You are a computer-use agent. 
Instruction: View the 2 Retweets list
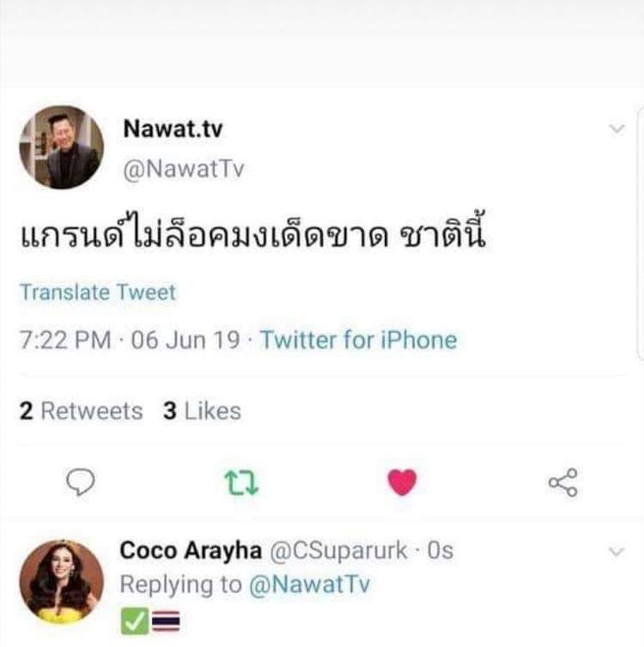point(81,411)
